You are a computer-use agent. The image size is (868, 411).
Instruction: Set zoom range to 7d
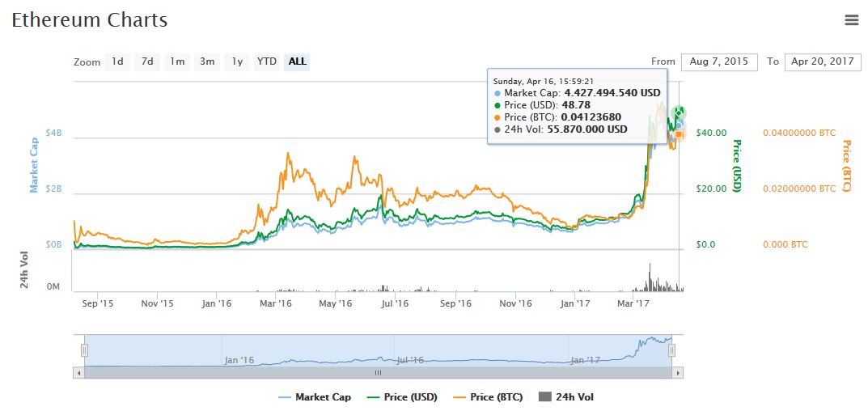pos(147,61)
